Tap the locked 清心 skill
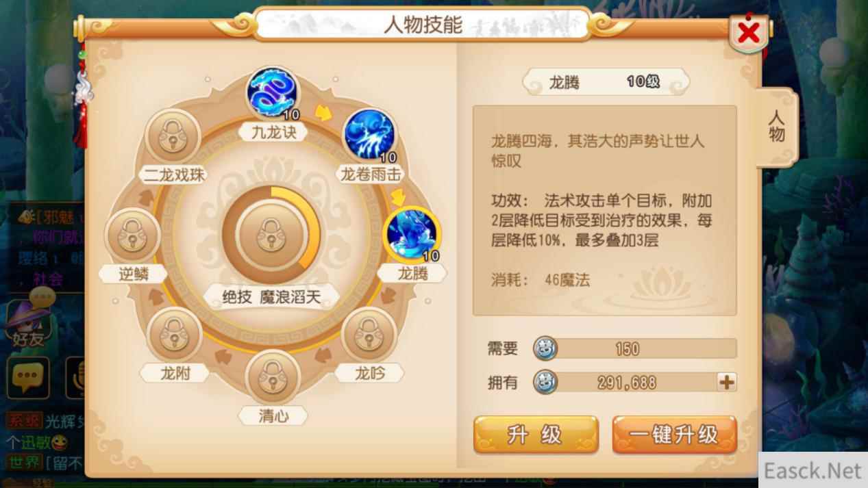This screenshot has height=488, width=868. pyautogui.click(x=273, y=377)
